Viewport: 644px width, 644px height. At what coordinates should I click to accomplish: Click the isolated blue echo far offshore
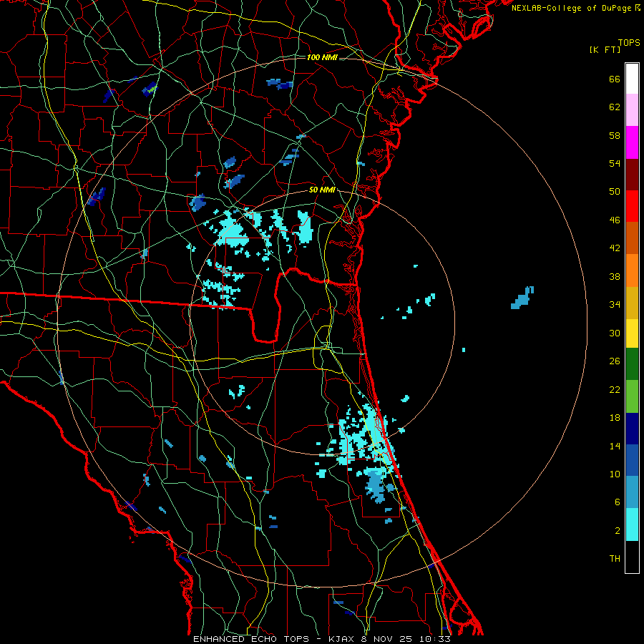tap(522, 298)
